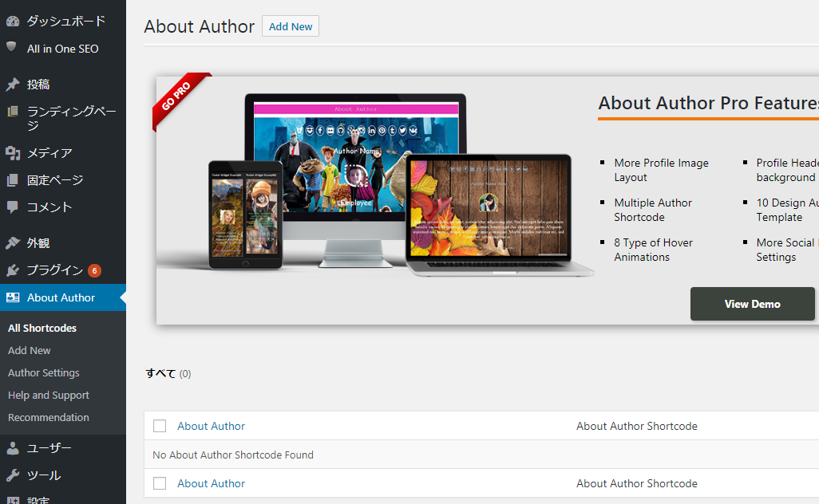Image resolution: width=819 pixels, height=504 pixels.
Task: Click 8 Type of Hover Animations feature
Action: tap(654, 250)
